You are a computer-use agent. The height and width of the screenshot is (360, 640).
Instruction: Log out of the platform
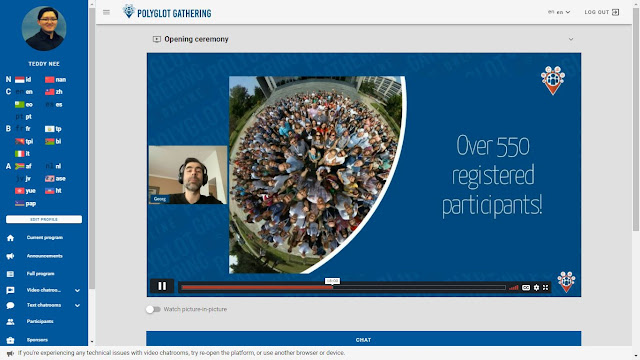pos(602,12)
